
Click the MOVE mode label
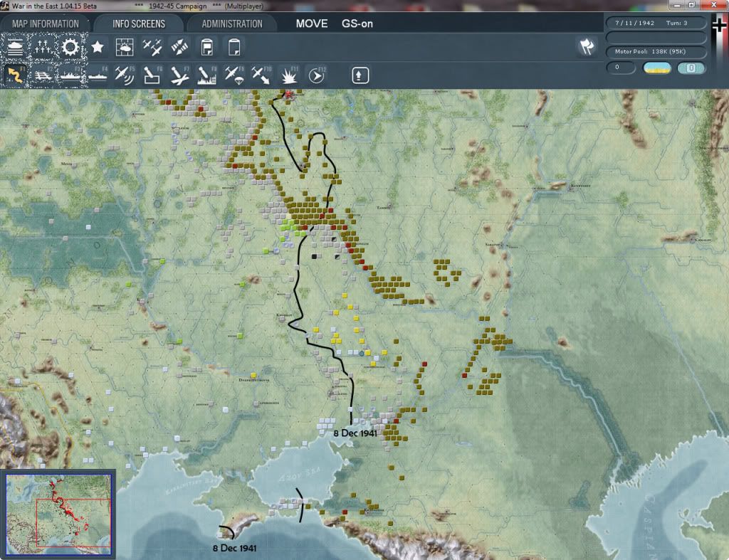coord(312,23)
